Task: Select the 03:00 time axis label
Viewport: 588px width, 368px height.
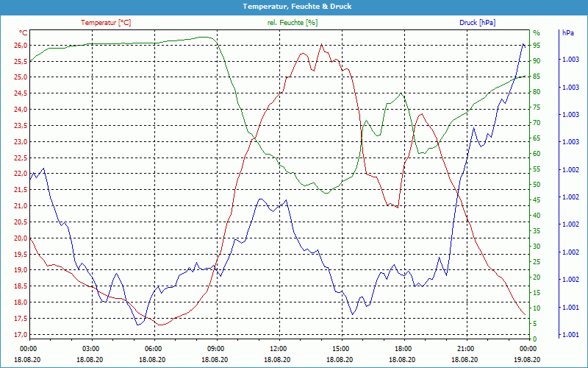Action: point(91,348)
